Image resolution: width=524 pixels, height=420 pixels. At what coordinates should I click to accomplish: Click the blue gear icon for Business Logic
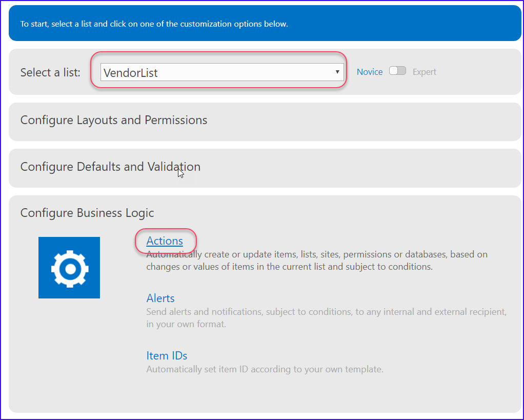69,267
